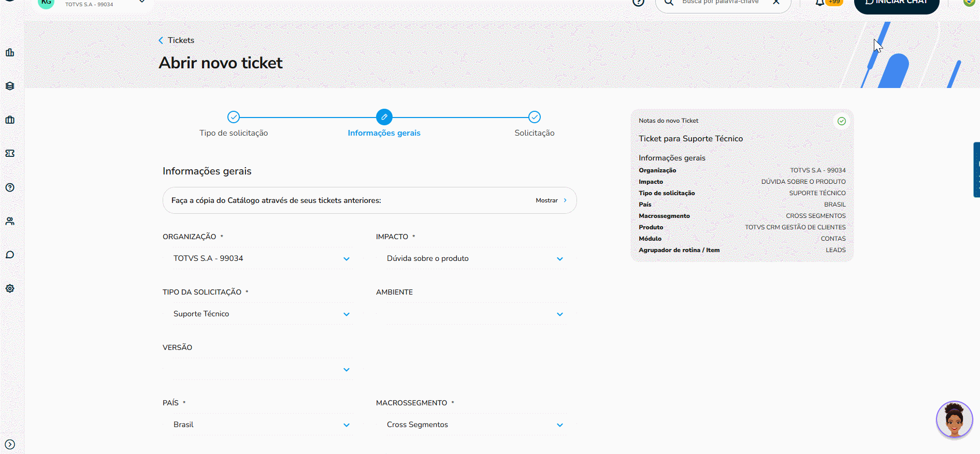Click 'Ticket para Suporte Técnico' title
980x454 pixels.
(x=690, y=139)
